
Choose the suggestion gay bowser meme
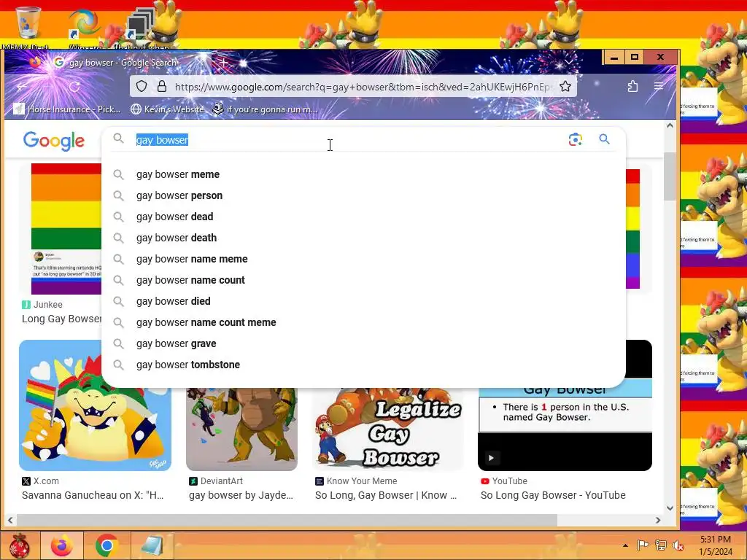pyautogui.click(x=364, y=174)
